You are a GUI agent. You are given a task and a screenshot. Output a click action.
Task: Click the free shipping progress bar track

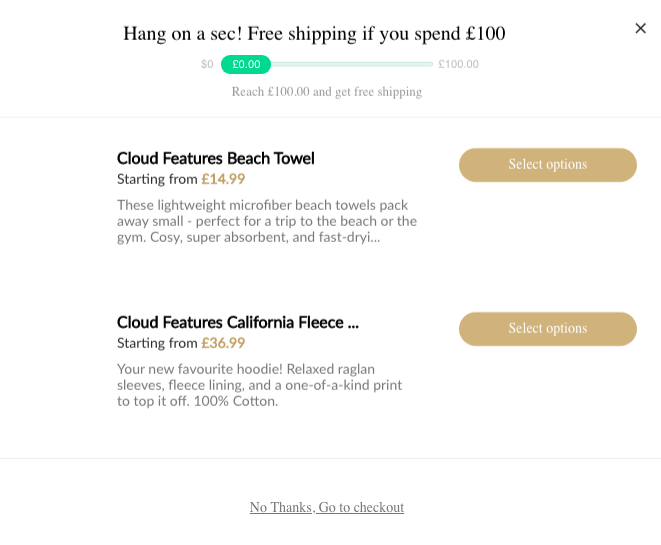tap(351, 64)
